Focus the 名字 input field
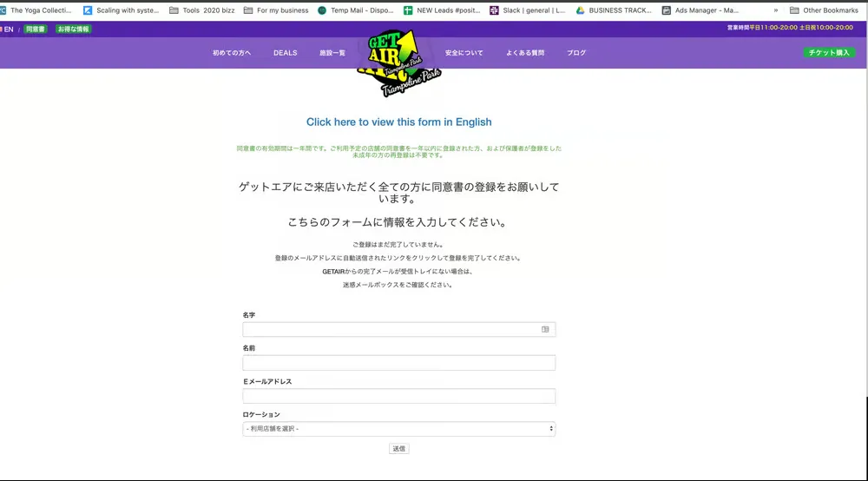Image resolution: width=868 pixels, height=481 pixels. [398, 329]
